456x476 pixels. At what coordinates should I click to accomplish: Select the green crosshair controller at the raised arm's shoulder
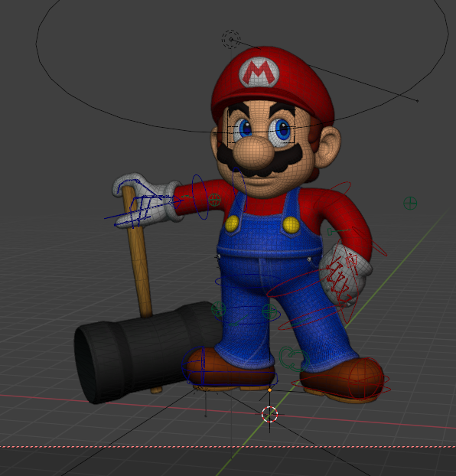[x=215, y=200]
